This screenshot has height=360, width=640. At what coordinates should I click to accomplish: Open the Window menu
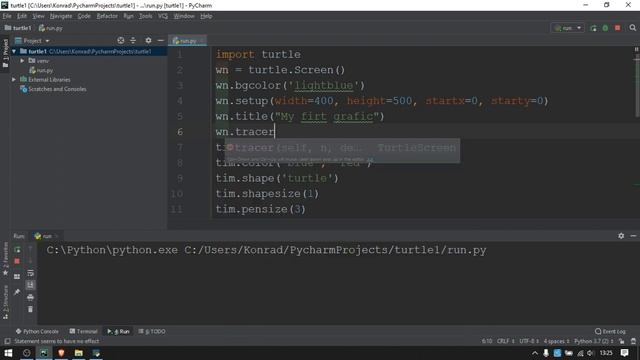coord(184,16)
